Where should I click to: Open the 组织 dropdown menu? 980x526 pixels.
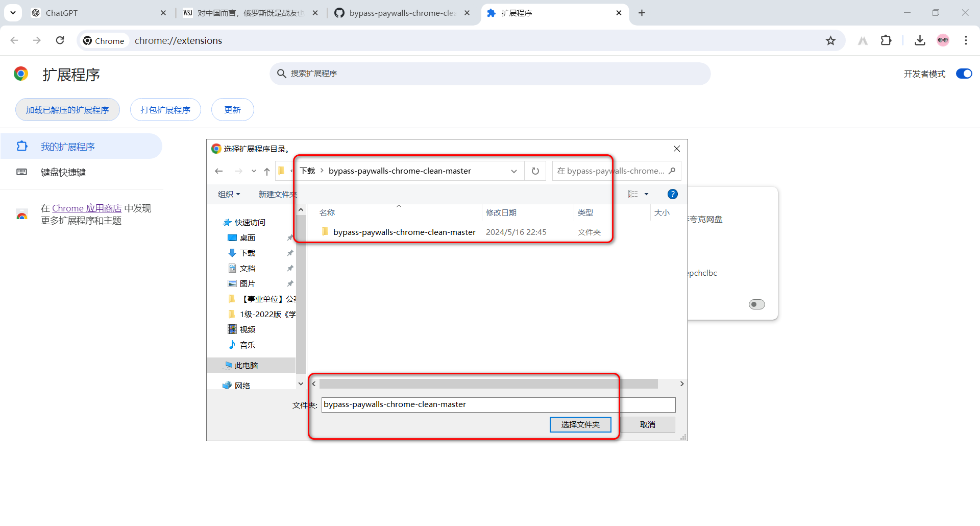click(x=229, y=194)
